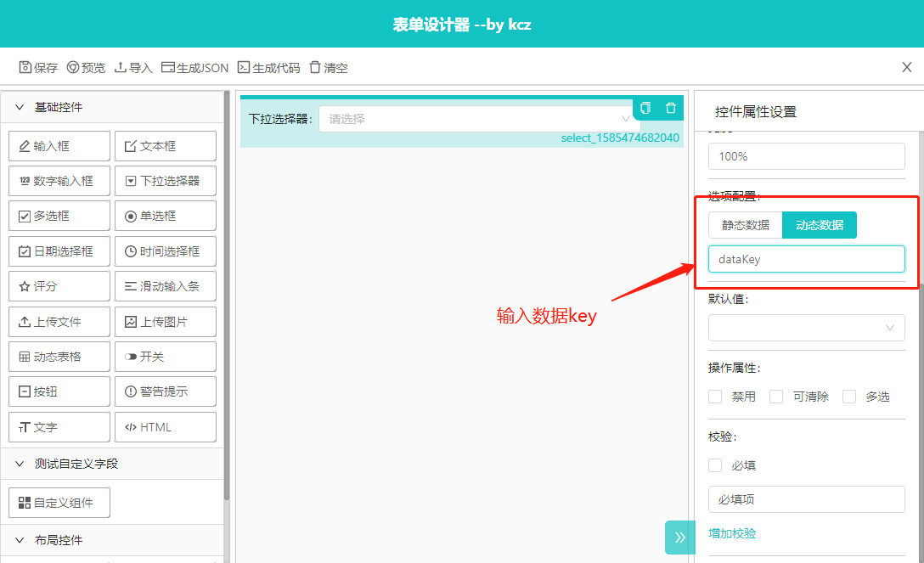Copy the selected dropdown component
924x563 pixels.
coord(645,108)
